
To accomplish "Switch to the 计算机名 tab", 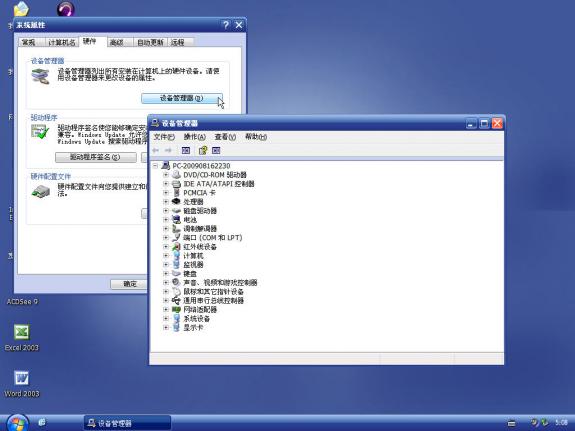I will point(62,43).
